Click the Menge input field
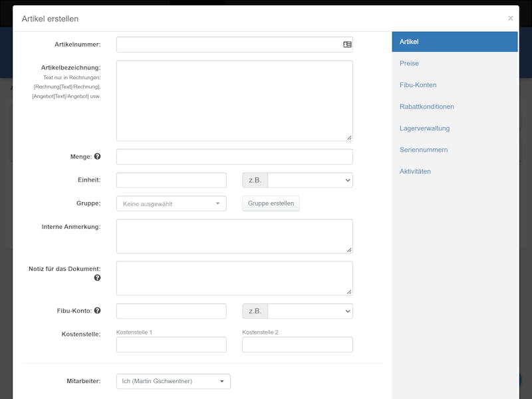The width and height of the screenshot is (532, 399). (235, 157)
